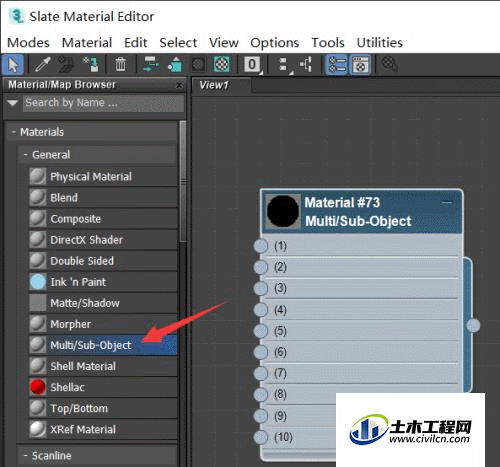Click input socket for slot (10)
Image resolution: width=500 pixels, height=467 pixels.
click(x=261, y=437)
